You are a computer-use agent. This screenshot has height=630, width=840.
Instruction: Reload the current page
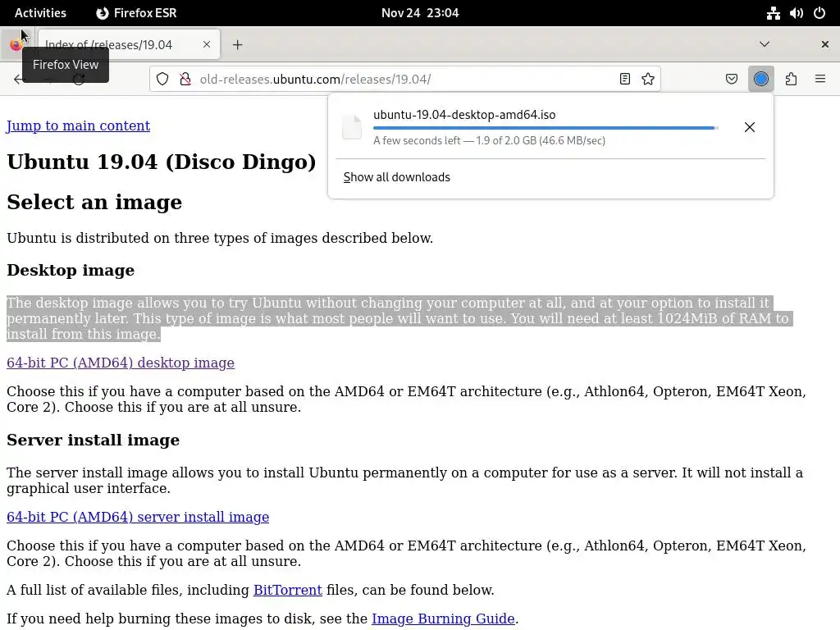point(80,80)
